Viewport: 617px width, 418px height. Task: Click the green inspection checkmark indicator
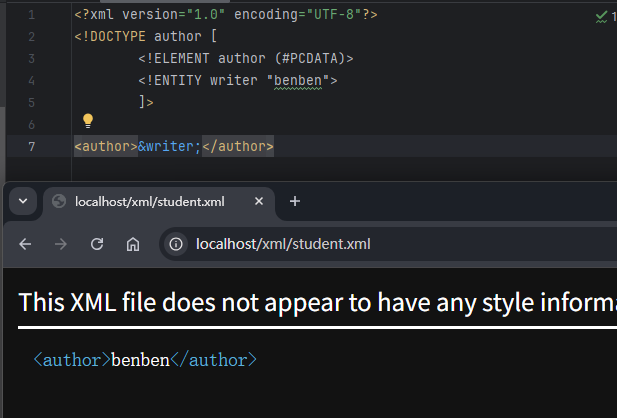coord(602,16)
